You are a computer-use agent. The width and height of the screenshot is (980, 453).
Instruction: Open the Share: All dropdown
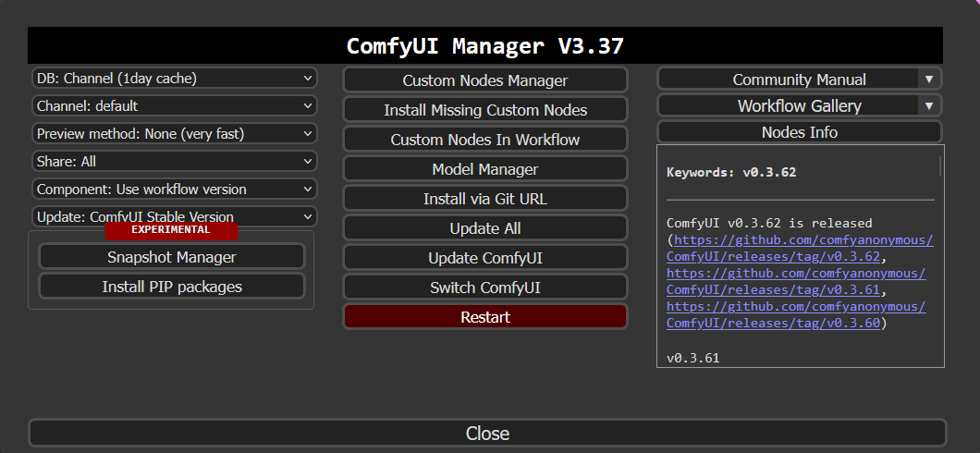tap(174, 161)
